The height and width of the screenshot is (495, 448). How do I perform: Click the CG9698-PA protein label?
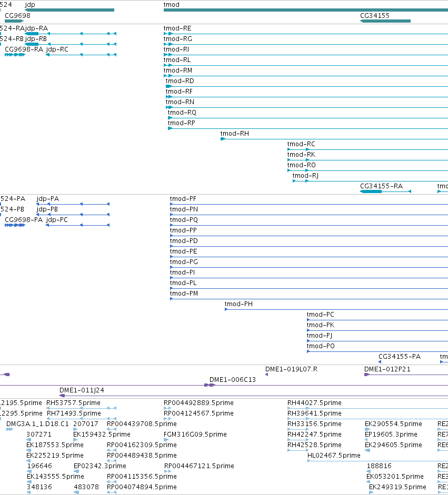click(24, 220)
